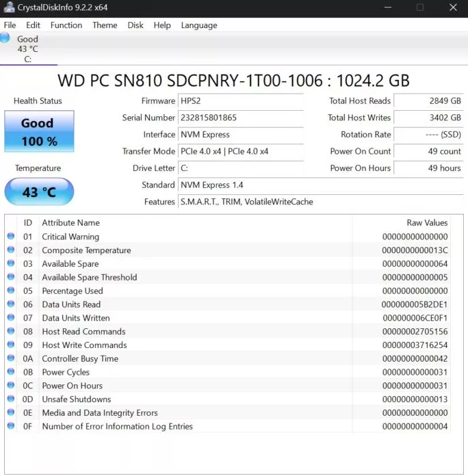The width and height of the screenshot is (468, 476).
Task: Click the Good 100 % health status button
Action: pyautogui.click(x=38, y=132)
